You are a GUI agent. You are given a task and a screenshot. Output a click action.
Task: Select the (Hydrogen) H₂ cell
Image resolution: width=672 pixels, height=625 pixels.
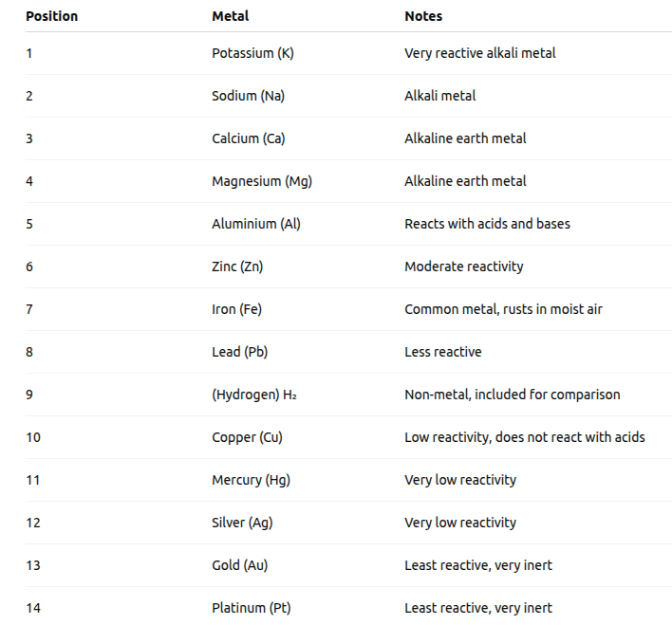254,395
